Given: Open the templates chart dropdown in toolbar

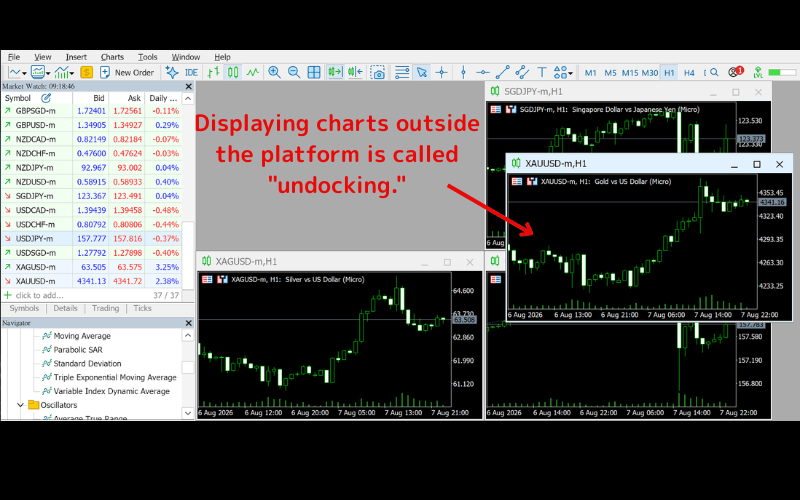Looking at the screenshot, I should [x=40, y=72].
